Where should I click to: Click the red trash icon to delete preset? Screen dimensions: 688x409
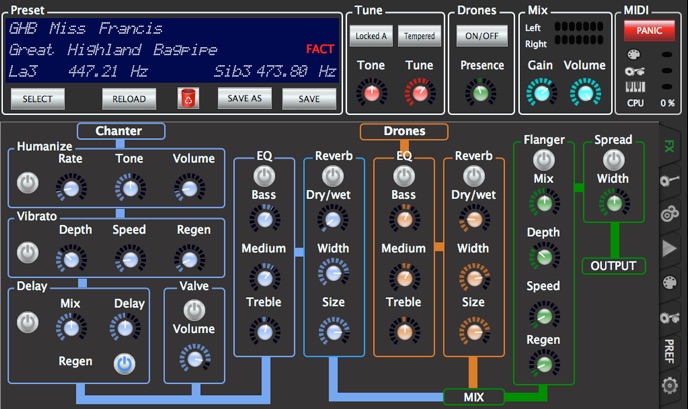pos(188,98)
